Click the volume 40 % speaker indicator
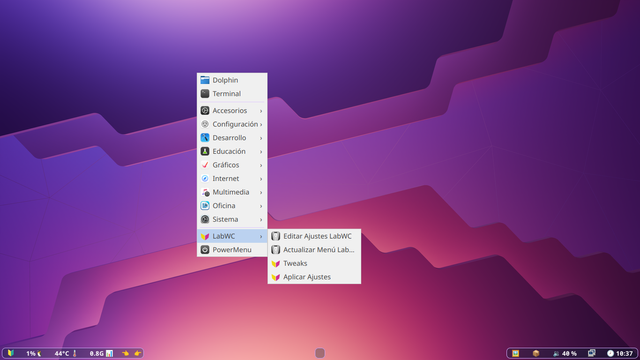The image size is (640, 360). (564, 353)
